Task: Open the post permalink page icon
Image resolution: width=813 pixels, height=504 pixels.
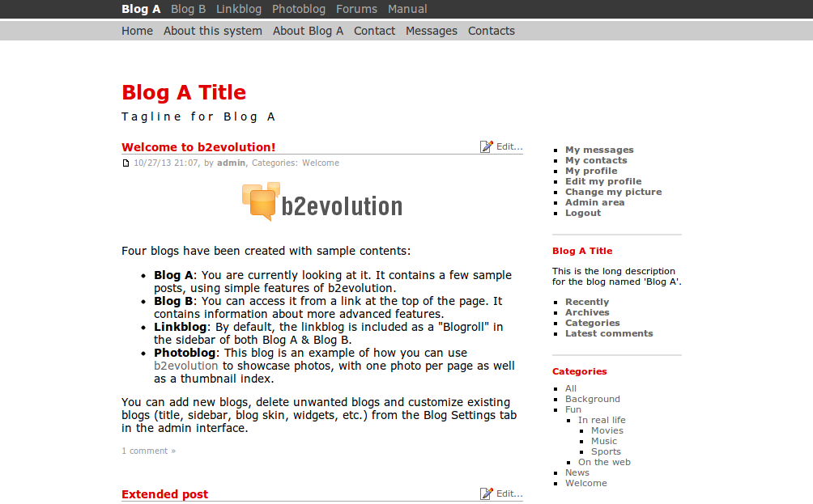Action: tap(126, 163)
